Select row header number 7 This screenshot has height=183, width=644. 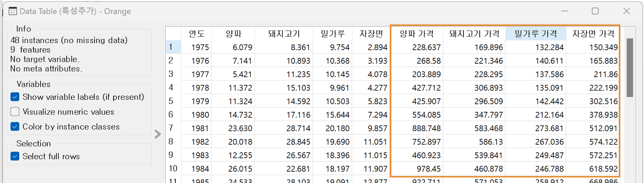173,128
